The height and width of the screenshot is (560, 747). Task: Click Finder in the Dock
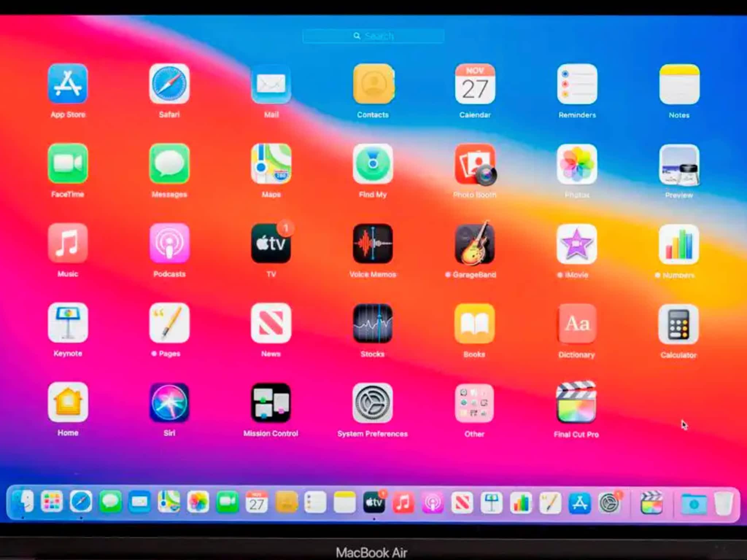[x=23, y=501]
